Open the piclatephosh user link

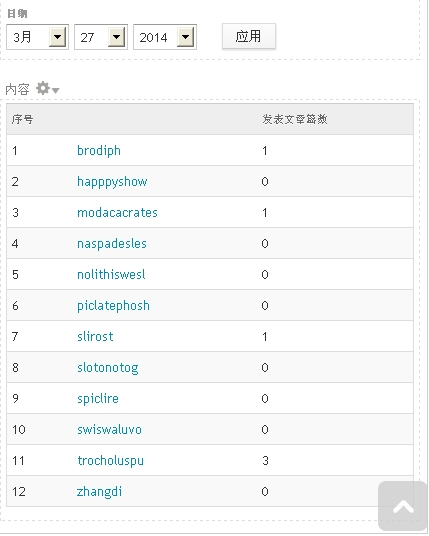point(113,306)
